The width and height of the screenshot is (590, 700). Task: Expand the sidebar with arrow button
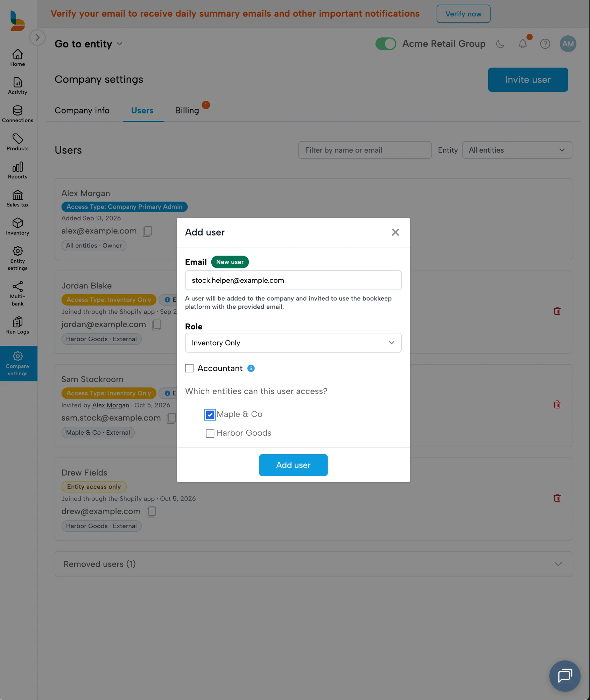[x=37, y=37]
